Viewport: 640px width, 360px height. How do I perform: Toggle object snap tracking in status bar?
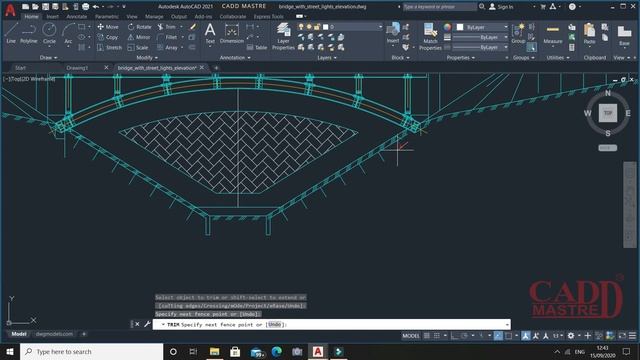click(x=498, y=336)
